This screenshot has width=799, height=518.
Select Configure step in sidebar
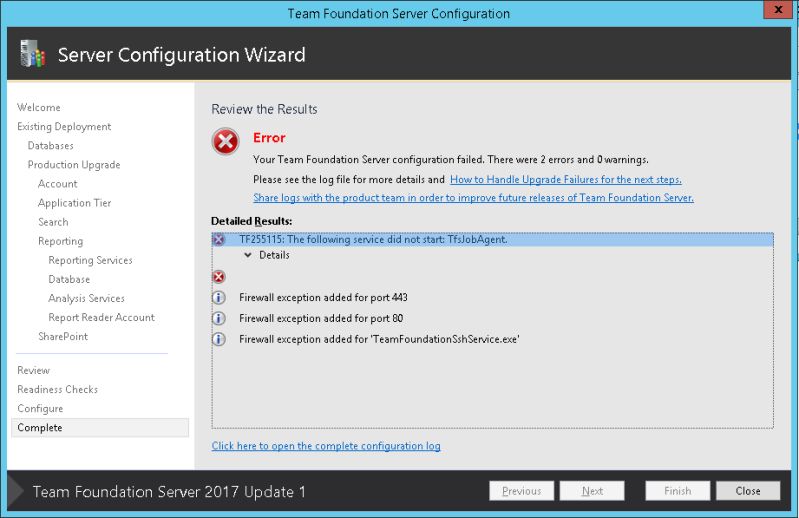click(x=40, y=408)
